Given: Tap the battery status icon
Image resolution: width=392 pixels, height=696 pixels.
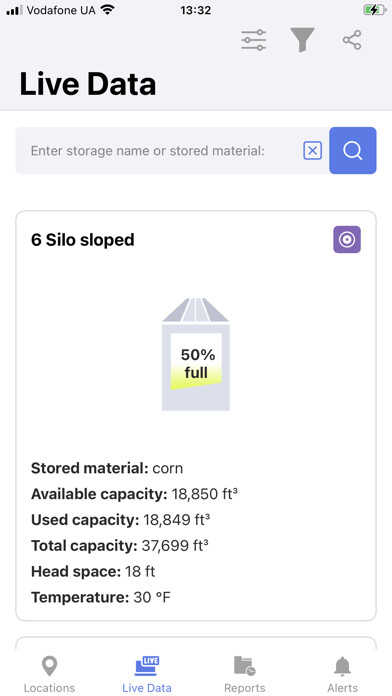Looking at the screenshot, I should click(374, 10).
